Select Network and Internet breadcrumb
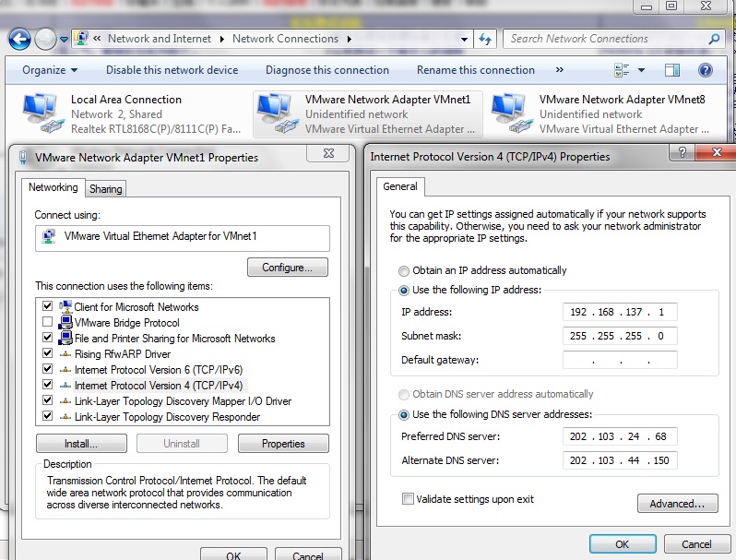This screenshot has width=736, height=560. click(x=160, y=39)
